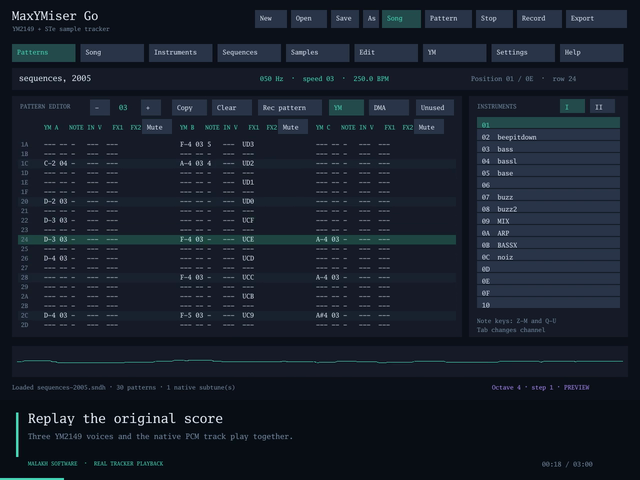Image resolution: width=640 pixels, height=480 pixels.
Task: Mute the YM A channel
Action: [x=157, y=127]
